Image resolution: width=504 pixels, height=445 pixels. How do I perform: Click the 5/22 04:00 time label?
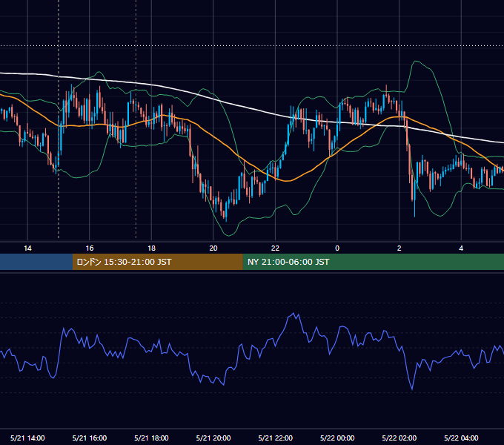point(461,438)
